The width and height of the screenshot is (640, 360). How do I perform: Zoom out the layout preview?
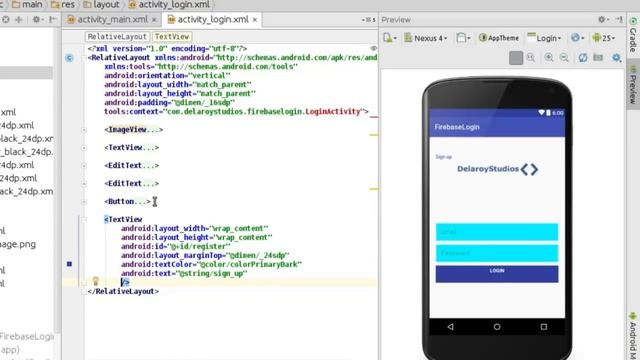[x=564, y=58]
